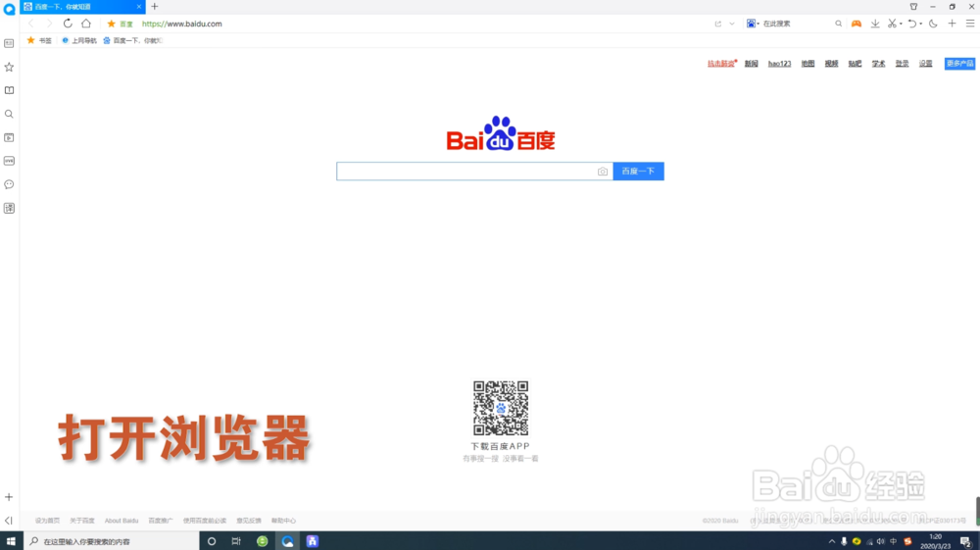The width and height of the screenshot is (980, 550).
Task: Click the 百度一下 search button
Action: 638,172
